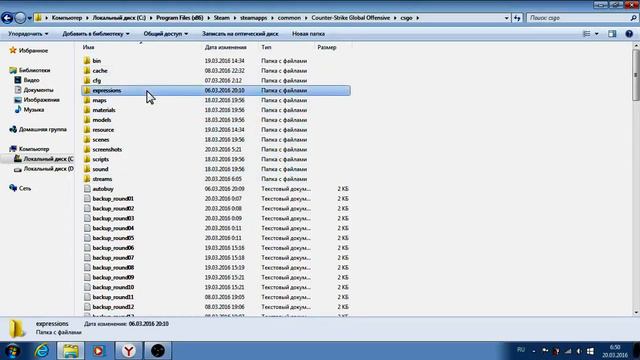Click common in the address breadcrumb
640x360 pixels.
pyautogui.click(x=289, y=18)
